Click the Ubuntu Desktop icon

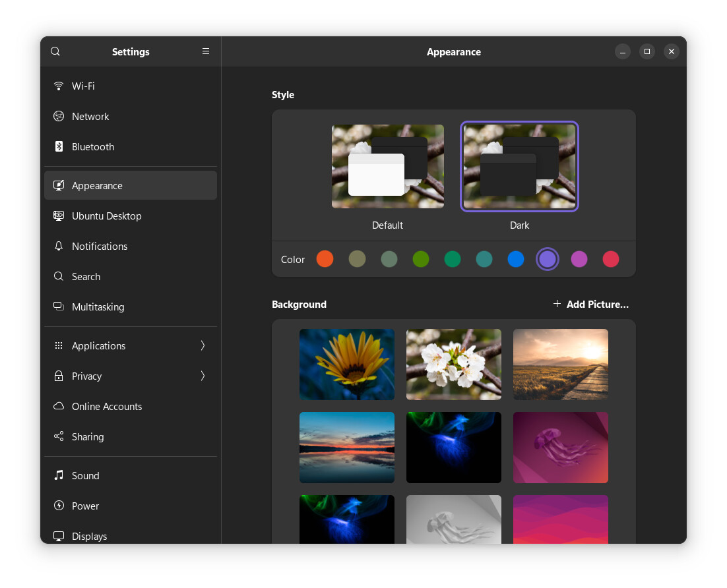[x=59, y=216]
